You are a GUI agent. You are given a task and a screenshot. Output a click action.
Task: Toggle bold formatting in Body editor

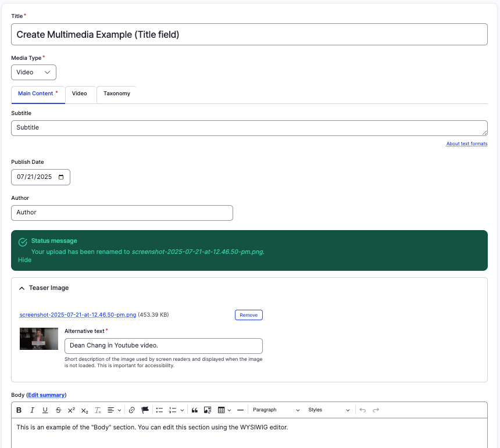pyautogui.click(x=19, y=410)
